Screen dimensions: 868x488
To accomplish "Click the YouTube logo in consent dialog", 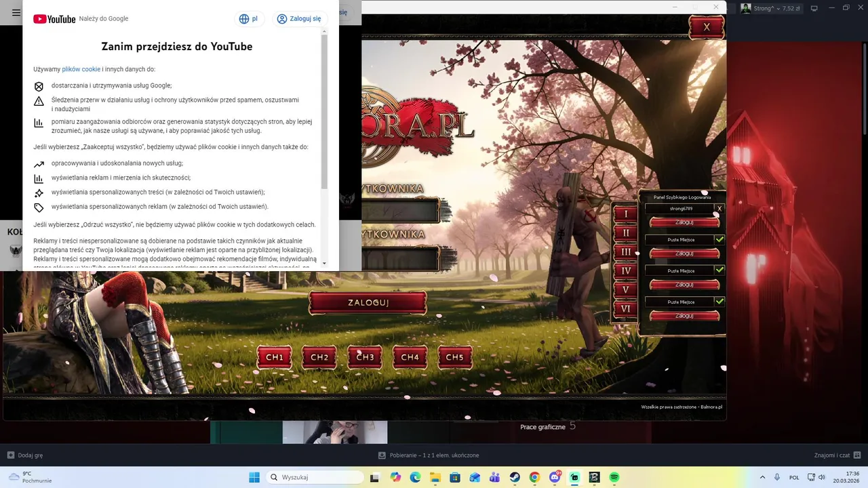I will (x=54, y=19).
